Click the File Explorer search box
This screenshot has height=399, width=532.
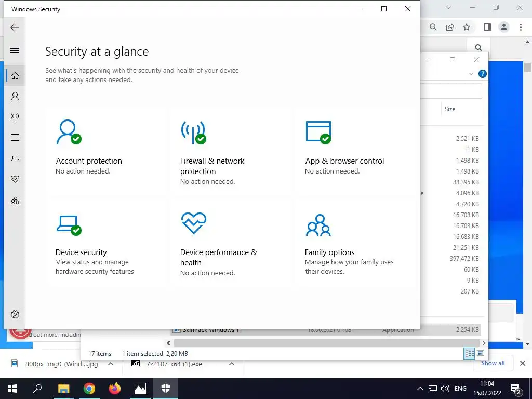[x=450, y=91]
